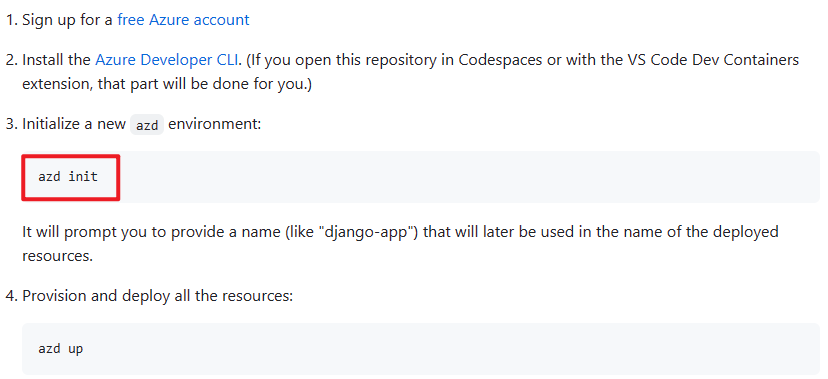Click the list number 4 marker

[x=11, y=296]
